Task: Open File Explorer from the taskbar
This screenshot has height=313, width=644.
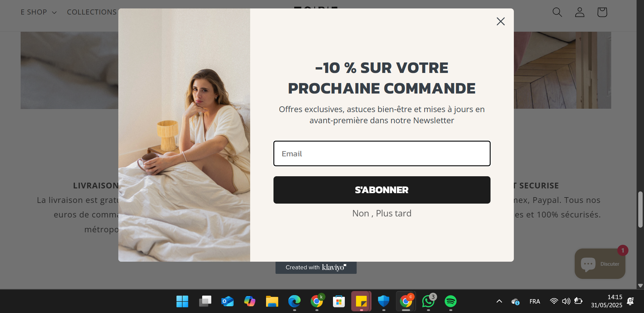Action: point(272,301)
